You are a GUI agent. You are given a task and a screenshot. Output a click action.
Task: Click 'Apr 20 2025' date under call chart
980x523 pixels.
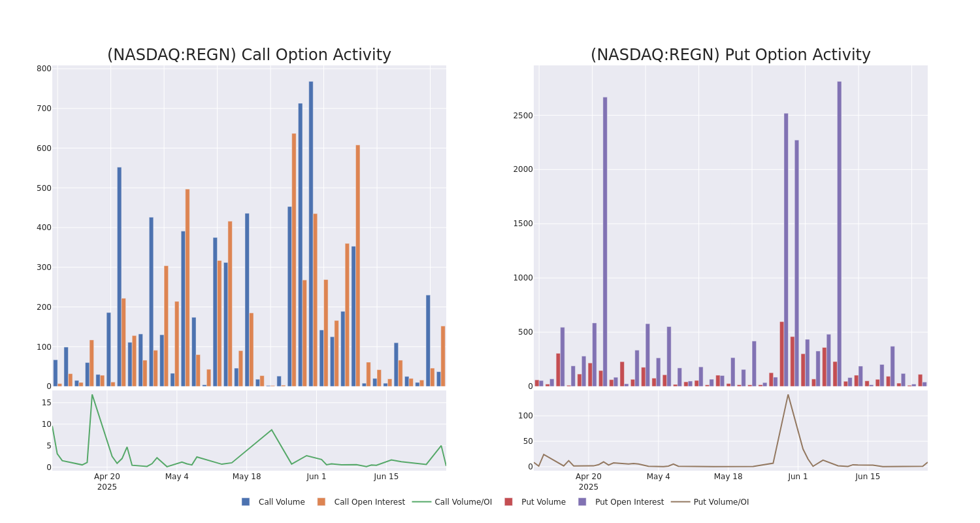click(107, 482)
